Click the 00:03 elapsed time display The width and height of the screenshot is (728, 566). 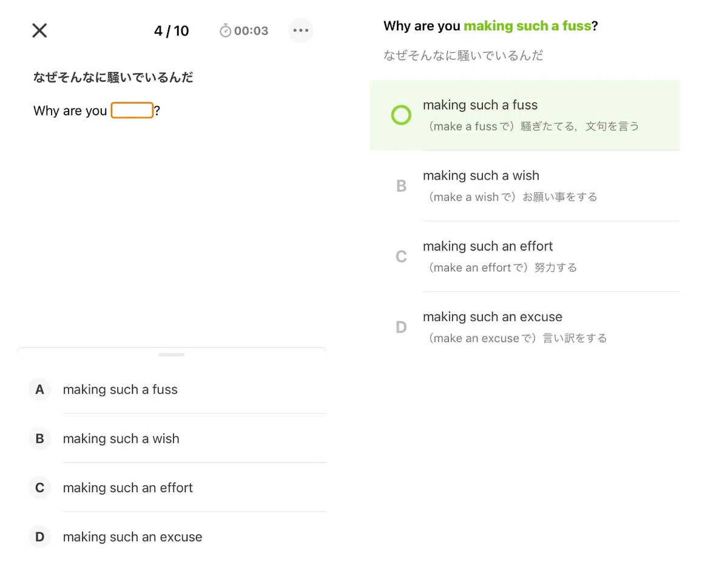[251, 31]
